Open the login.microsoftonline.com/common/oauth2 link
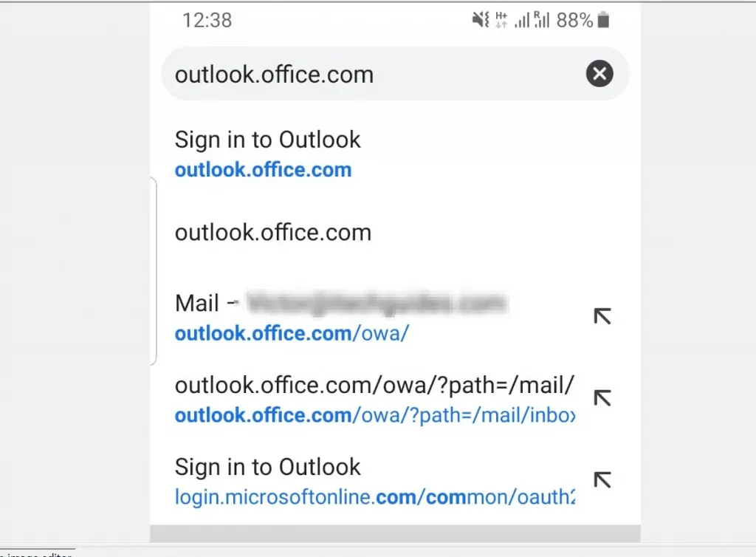This screenshot has height=557, width=756. (x=374, y=496)
